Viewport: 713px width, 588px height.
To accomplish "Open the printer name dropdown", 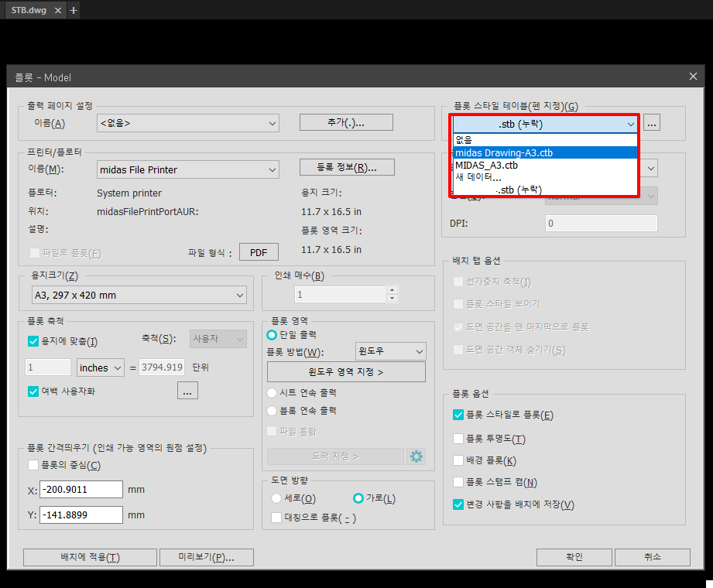I will (187, 169).
